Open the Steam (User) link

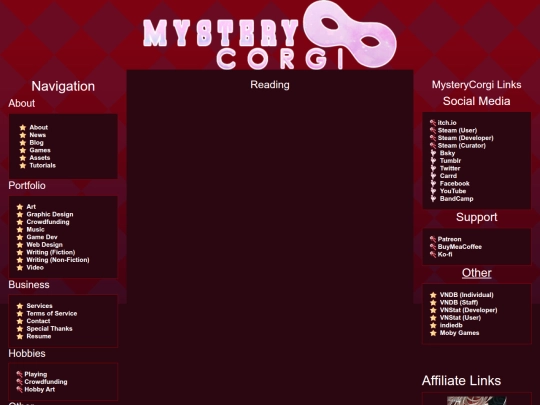coord(457,130)
